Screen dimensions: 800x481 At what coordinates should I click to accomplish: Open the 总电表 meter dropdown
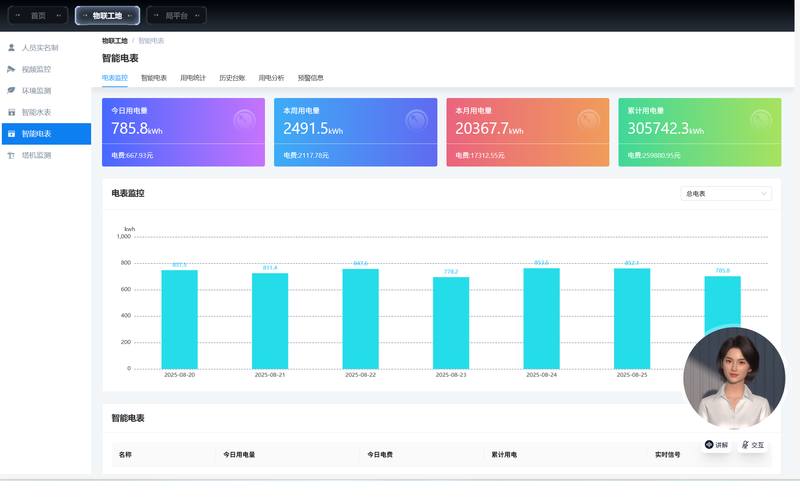[726, 194]
